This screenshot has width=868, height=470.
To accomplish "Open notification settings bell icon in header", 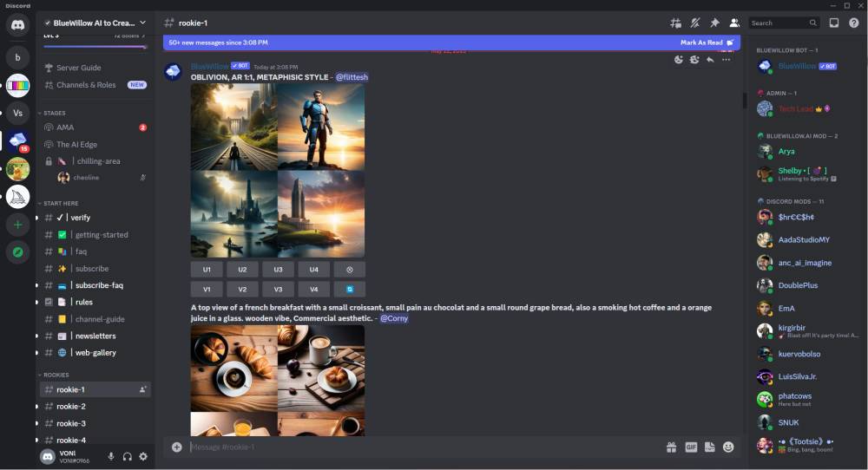I will tap(695, 23).
